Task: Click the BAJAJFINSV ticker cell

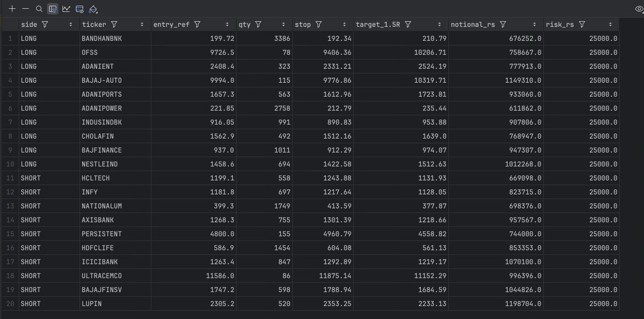Action: coord(114,290)
